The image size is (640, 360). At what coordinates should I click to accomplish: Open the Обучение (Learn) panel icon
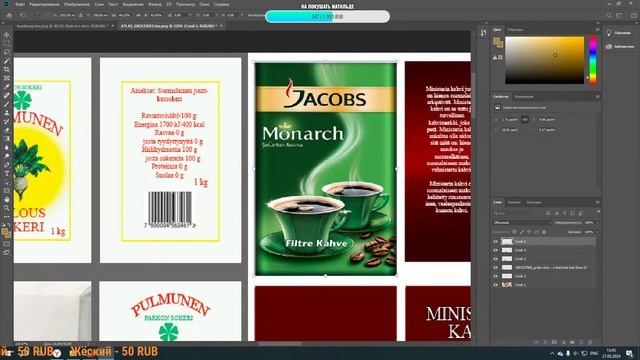[x=609, y=33]
